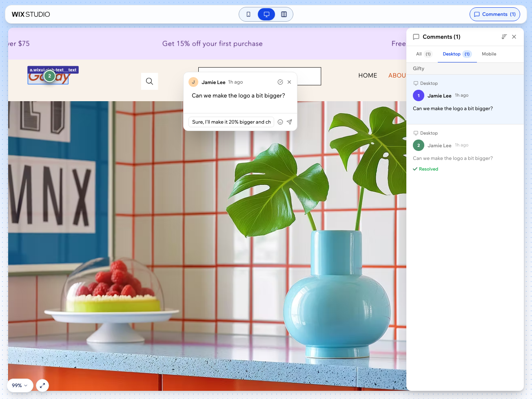Click the 15% off banner text
The height and width of the screenshot is (399, 532).
212,44
